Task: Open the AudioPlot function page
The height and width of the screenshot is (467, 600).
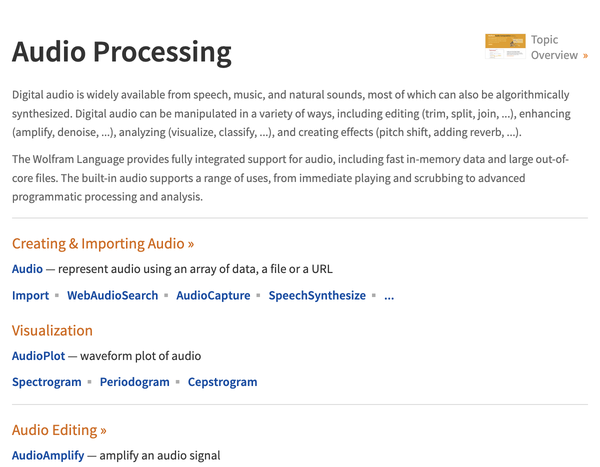Action: coord(38,356)
